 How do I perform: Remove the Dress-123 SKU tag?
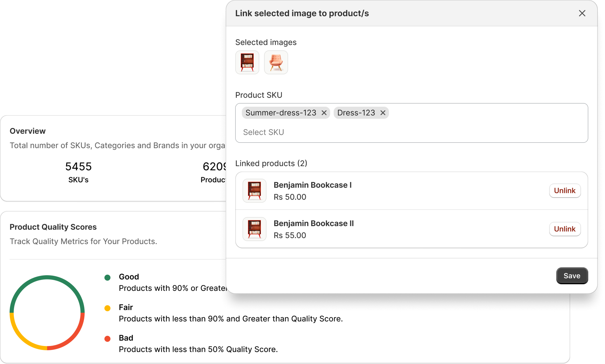click(383, 113)
